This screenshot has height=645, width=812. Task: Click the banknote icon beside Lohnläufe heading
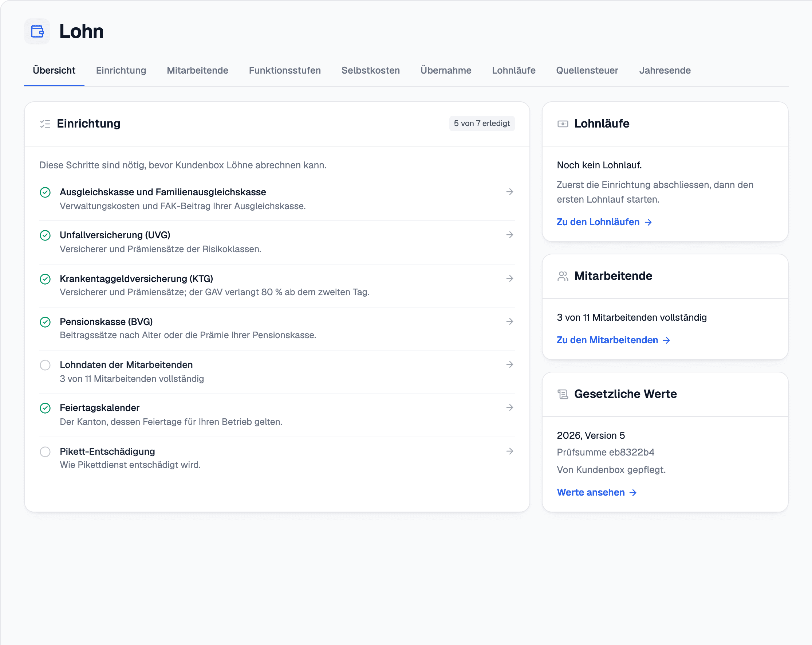point(563,124)
